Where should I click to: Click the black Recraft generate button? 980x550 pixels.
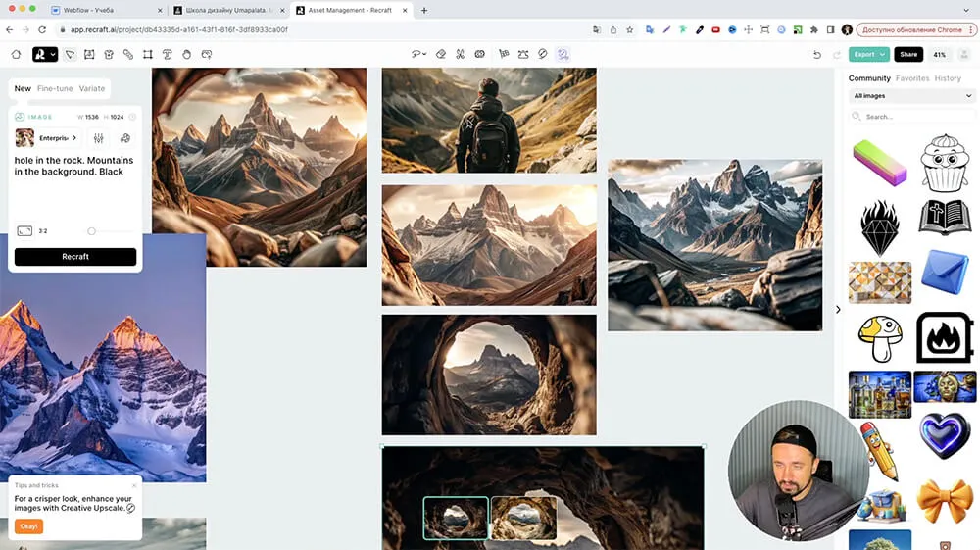(x=75, y=256)
